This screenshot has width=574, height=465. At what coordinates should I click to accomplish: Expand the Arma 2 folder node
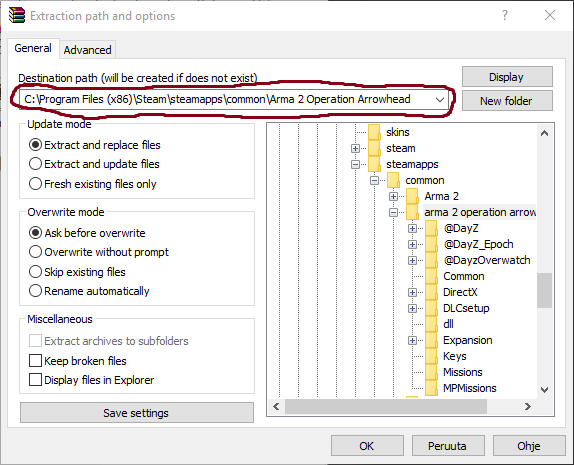coord(394,196)
